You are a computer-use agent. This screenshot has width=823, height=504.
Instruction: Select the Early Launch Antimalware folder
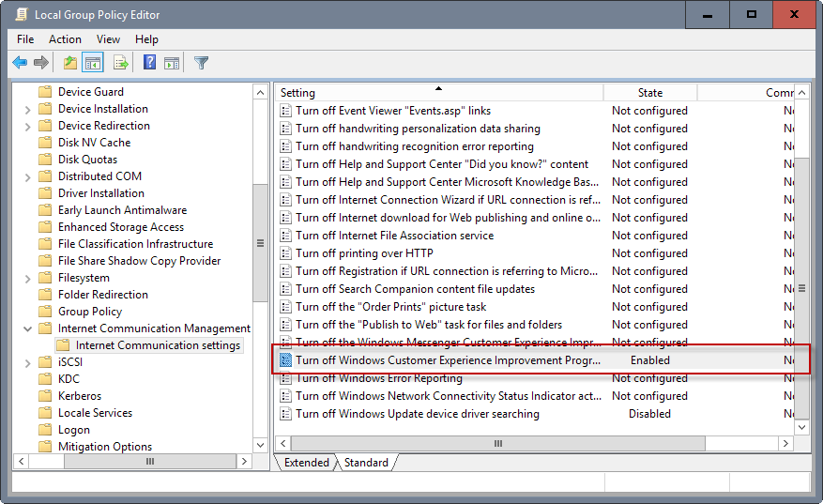122,210
